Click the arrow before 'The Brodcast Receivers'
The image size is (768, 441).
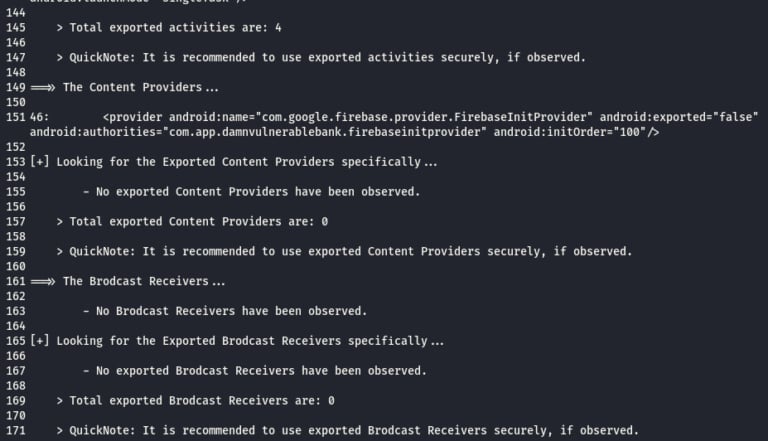(43, 282)
